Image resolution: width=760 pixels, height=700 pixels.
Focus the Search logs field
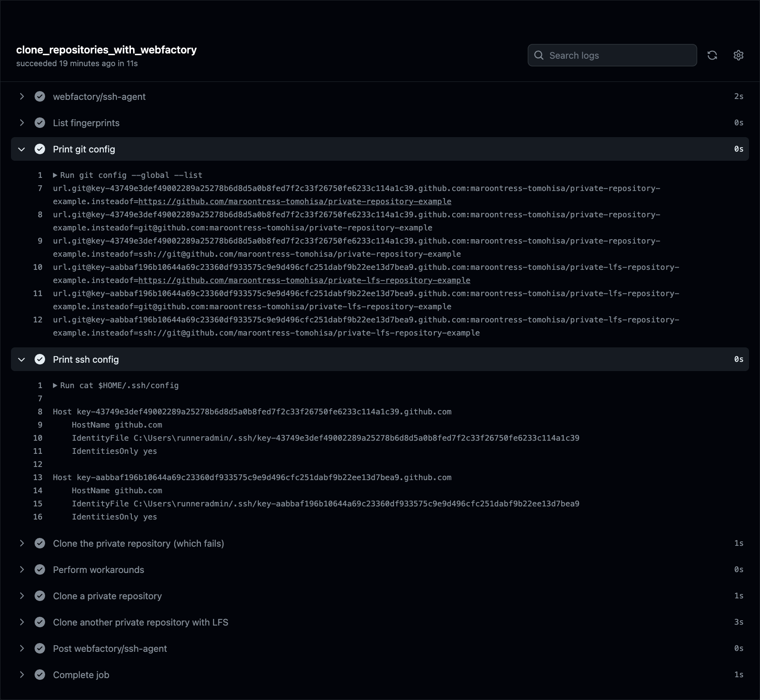[x=612, y=55]
